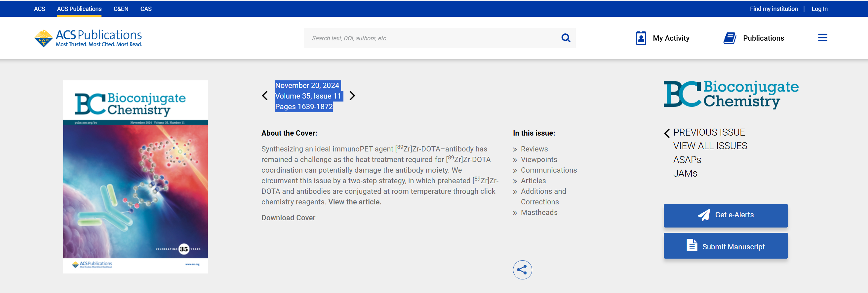Select the ACS Publications top tab

(x=79, y=9)
